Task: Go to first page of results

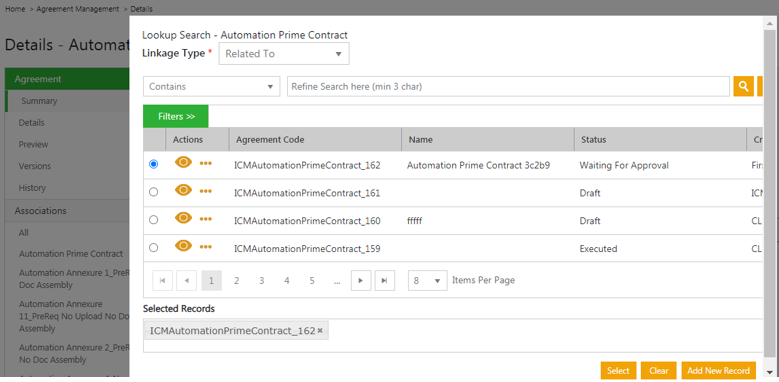Action: click(162, 281)
